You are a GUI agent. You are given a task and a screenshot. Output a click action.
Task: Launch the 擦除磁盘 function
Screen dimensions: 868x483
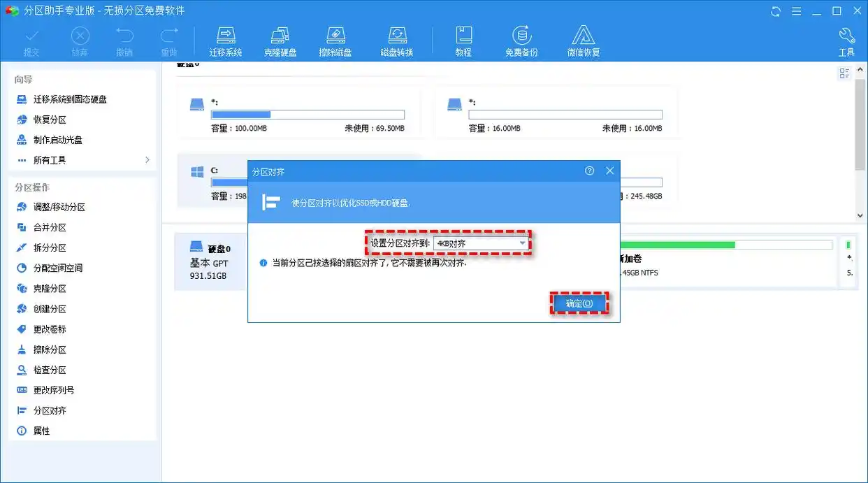coord(335,40)
